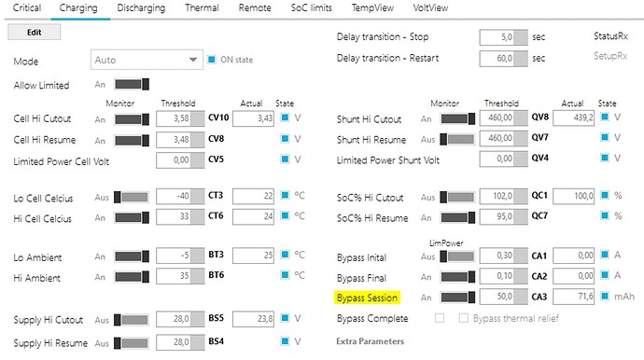This screenshot has width=644, height=360.
Task: Click the Edit button
Action: click(x=35, y=32)
